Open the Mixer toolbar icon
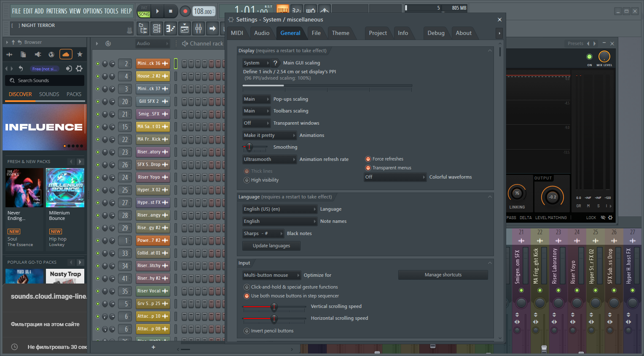 pos(199,29)
